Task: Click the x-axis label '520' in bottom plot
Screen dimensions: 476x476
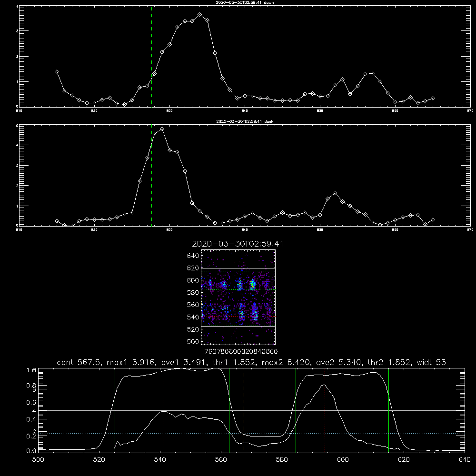Action: click(x=99, y=460)
